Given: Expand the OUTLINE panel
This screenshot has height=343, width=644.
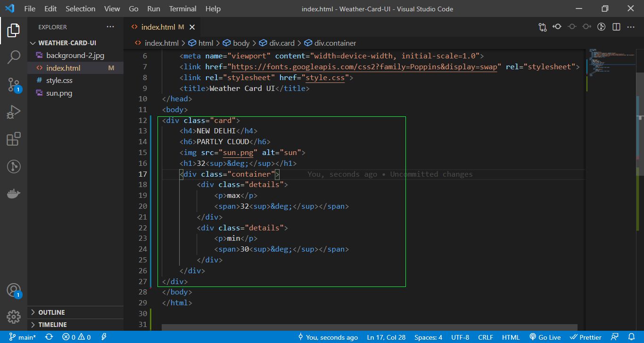Looking at the screenshot, I should (75, 312).
